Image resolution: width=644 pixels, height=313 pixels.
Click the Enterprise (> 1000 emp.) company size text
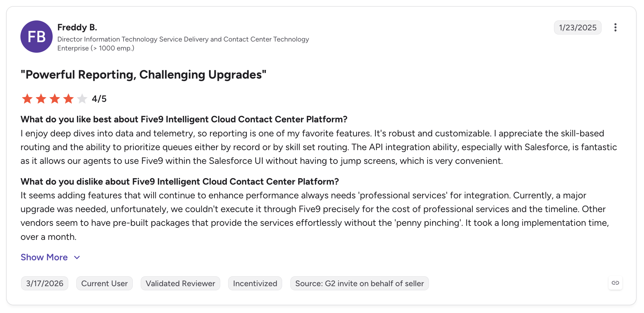click(96, 48)
